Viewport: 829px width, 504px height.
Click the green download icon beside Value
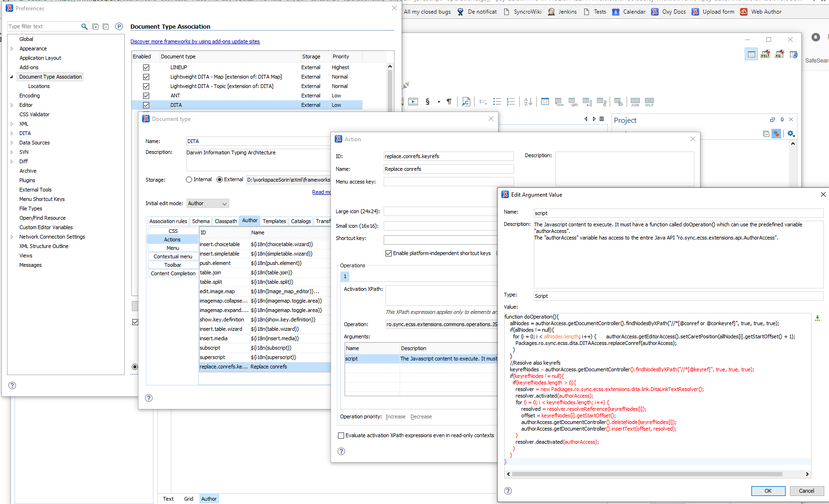pos(817,318)
